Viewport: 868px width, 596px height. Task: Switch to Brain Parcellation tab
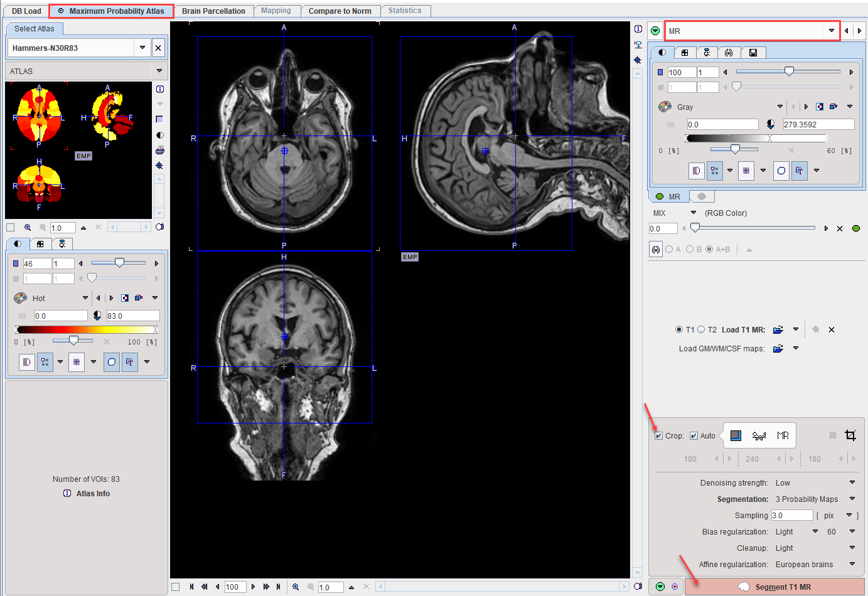(x=213, y=11)
